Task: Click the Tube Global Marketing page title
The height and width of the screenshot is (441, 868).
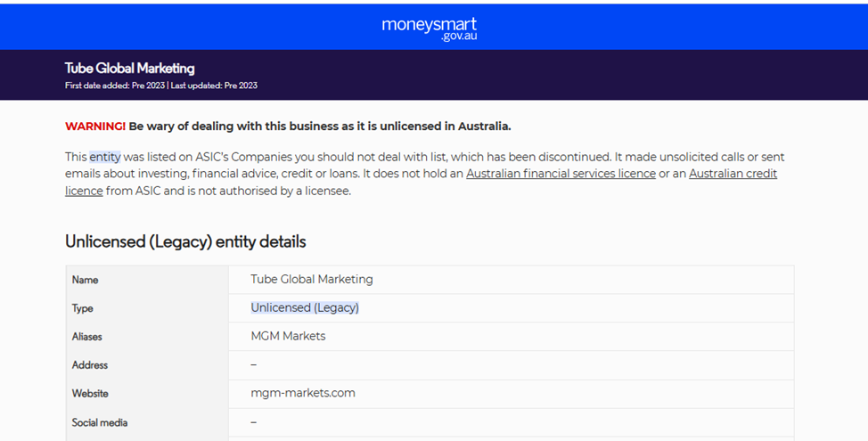Action: point(129,69)
